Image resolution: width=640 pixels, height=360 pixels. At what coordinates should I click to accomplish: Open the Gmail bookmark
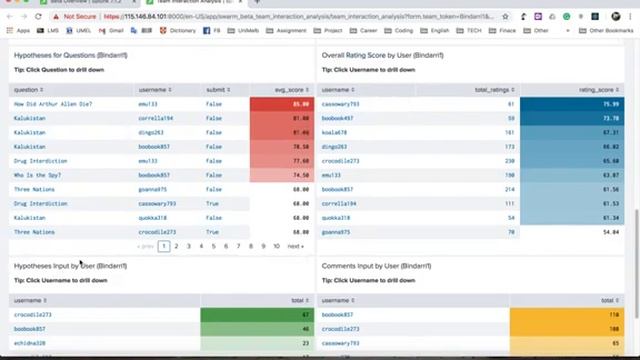click(x=111, y=31)
